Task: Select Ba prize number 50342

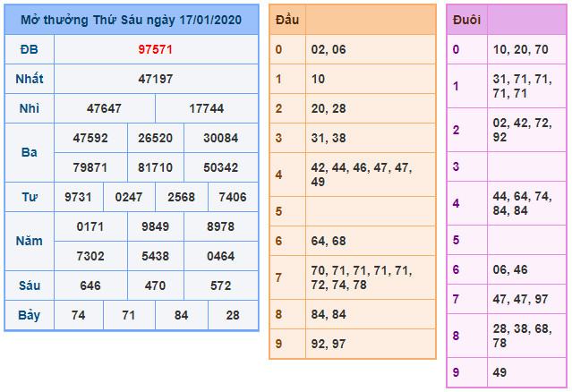Action: 221,167
